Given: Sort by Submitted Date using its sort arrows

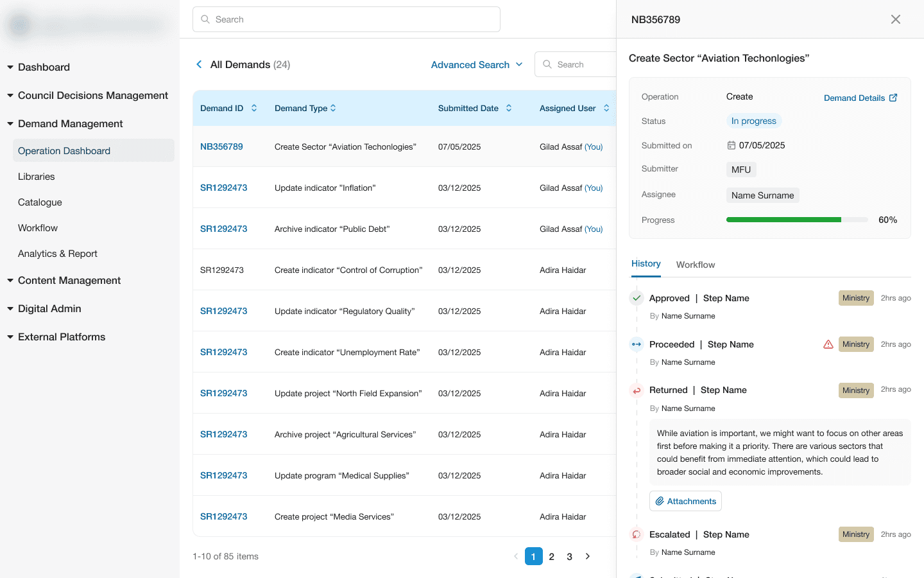Looking at the screenshot, I should 509,108.
